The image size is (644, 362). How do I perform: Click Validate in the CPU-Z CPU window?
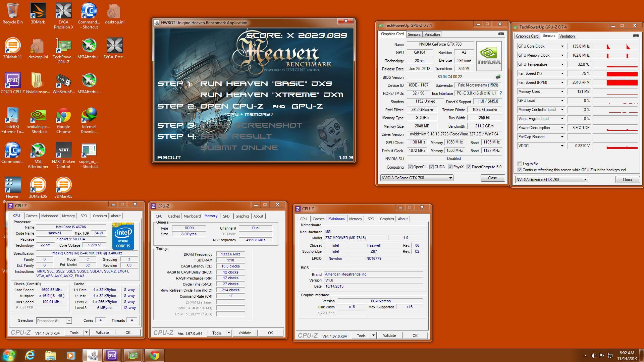click(x=102, y=333)
